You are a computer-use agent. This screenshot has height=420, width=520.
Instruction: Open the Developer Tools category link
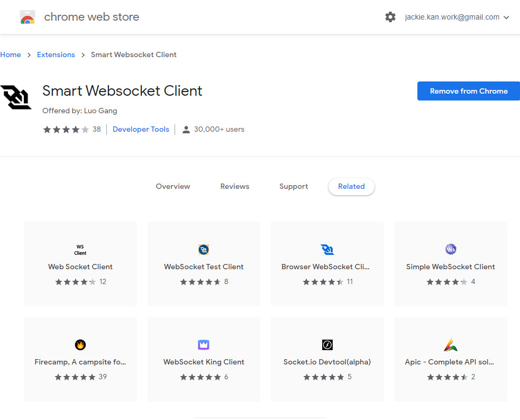coord(141,129)
